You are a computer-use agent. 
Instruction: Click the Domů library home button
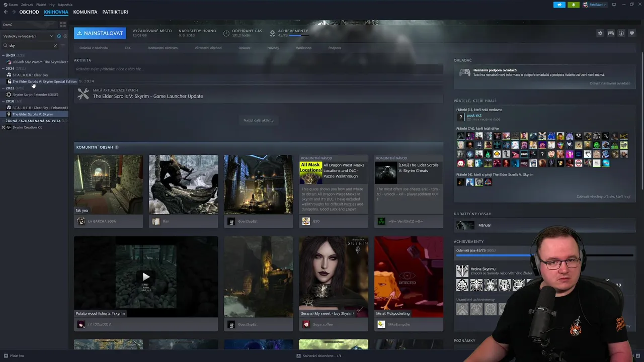click(30, 25)
